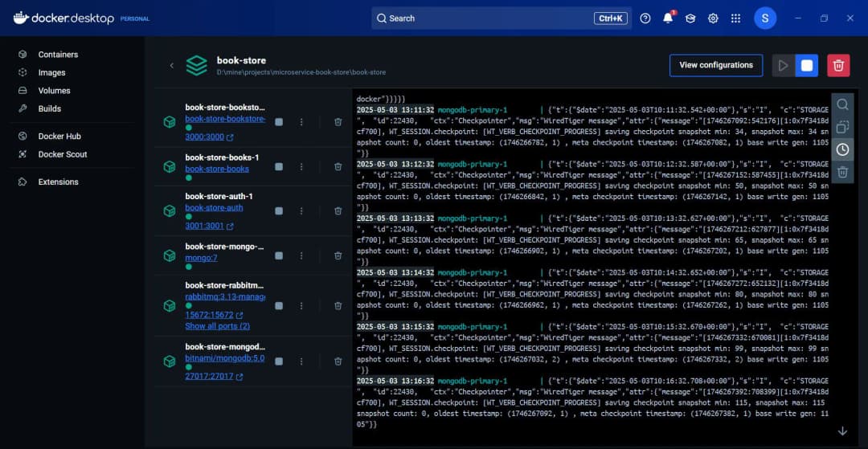Open more options for book-store-bookstore container
Image resolution: width=868 pixels, height=449 pixels.
[301, 121]
